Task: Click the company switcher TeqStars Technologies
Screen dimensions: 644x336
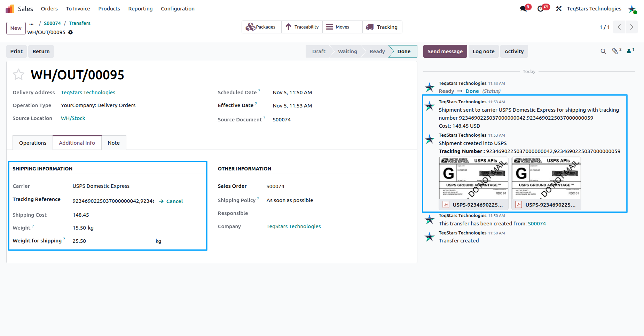Action: 594,9
